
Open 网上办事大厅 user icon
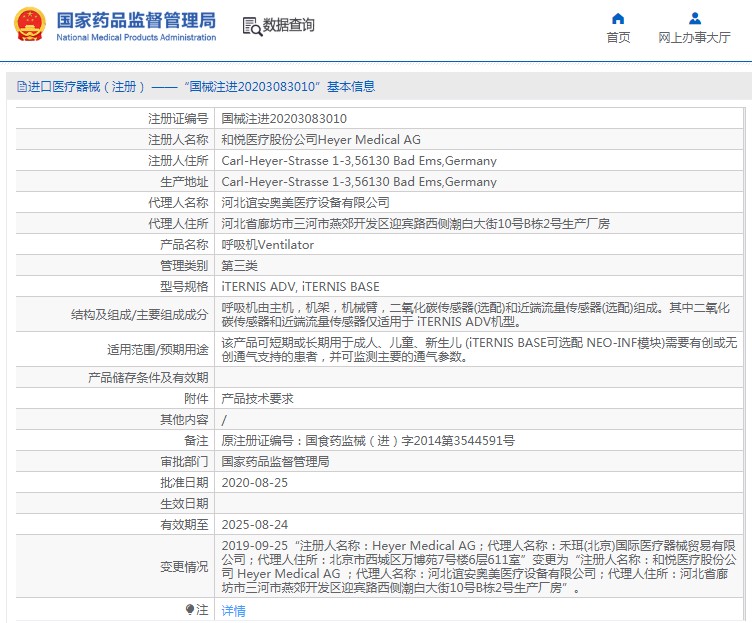pyautogui.click(x=694, y=19)
